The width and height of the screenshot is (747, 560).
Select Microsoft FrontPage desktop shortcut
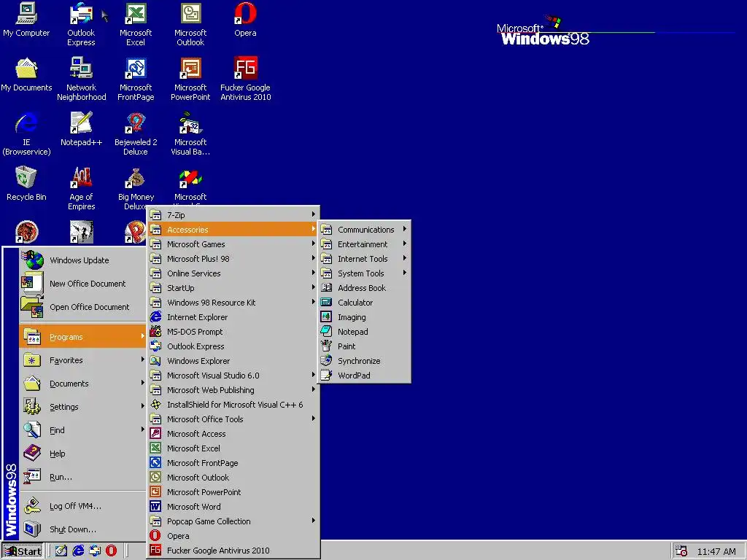pyautogui.click(x=136, y=79)
